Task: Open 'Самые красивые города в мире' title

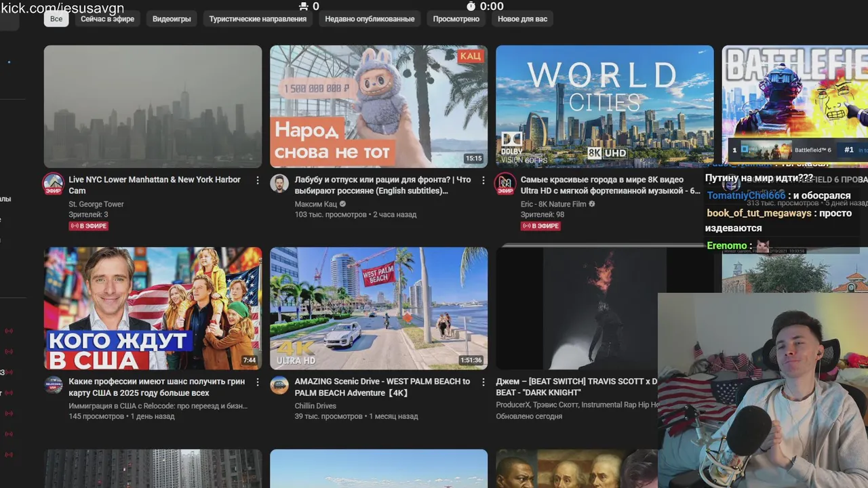Action: pos(610,185)
